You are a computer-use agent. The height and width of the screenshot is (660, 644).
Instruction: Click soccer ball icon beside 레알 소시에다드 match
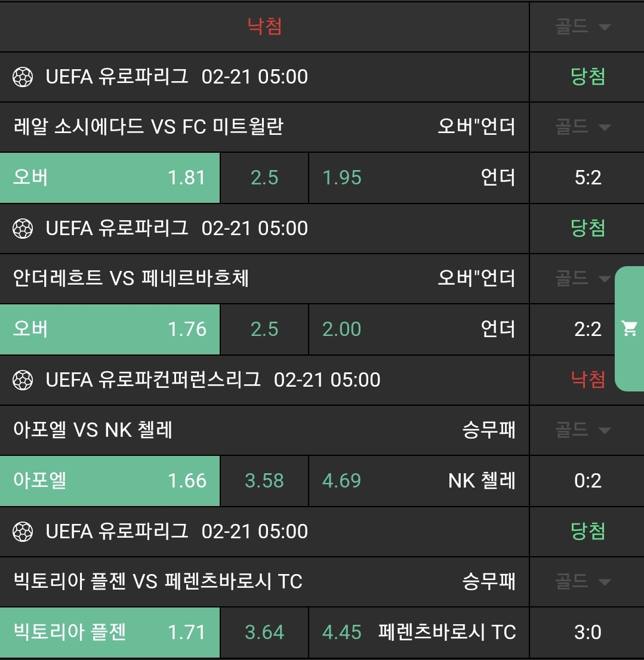pos(23,77)
